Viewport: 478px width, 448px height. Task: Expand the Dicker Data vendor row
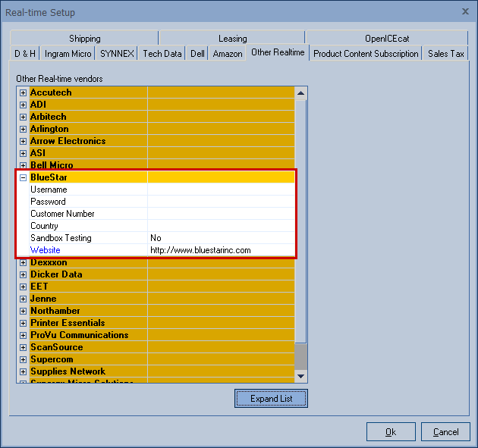(x=24, y=274)
